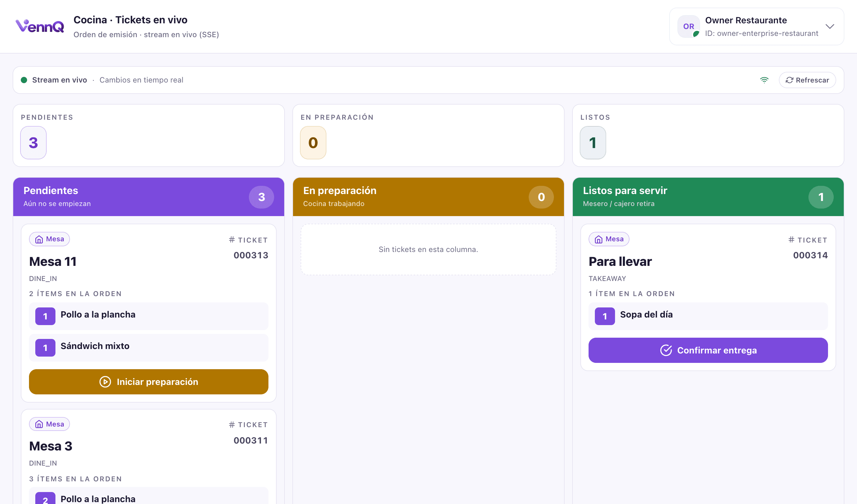Expand the Owner Restaurante account menu chevron
The image size is (857, 504).
(830, 26)
